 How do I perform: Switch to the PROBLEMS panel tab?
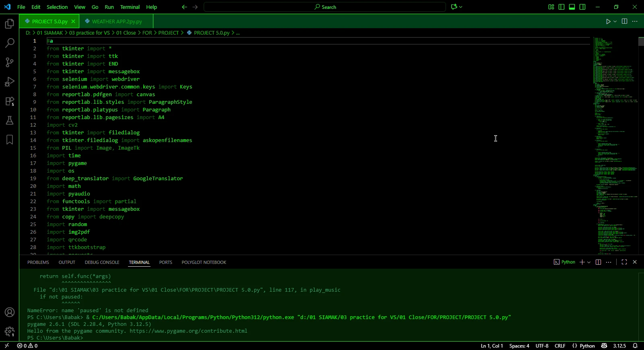tap(38, 262)
